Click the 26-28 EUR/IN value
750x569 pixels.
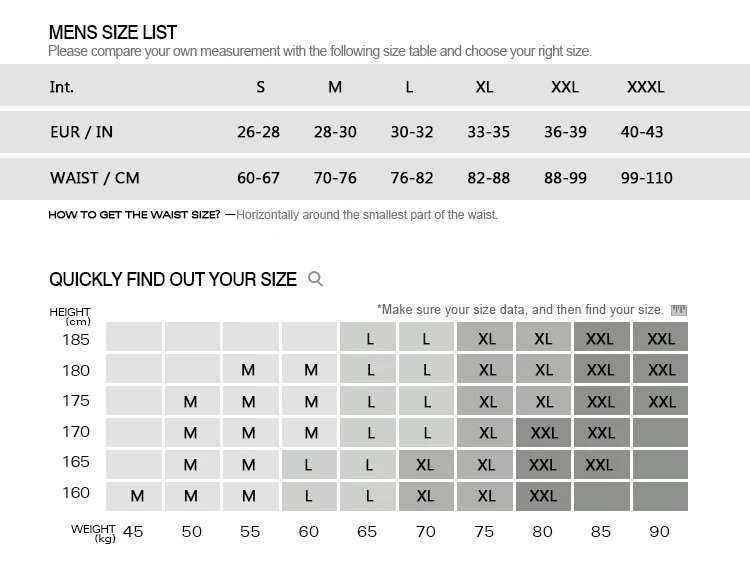coord(258,132)
